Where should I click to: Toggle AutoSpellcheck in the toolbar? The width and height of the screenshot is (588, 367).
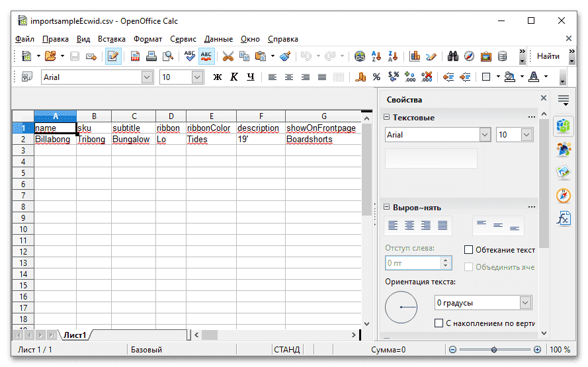(206, 56)
